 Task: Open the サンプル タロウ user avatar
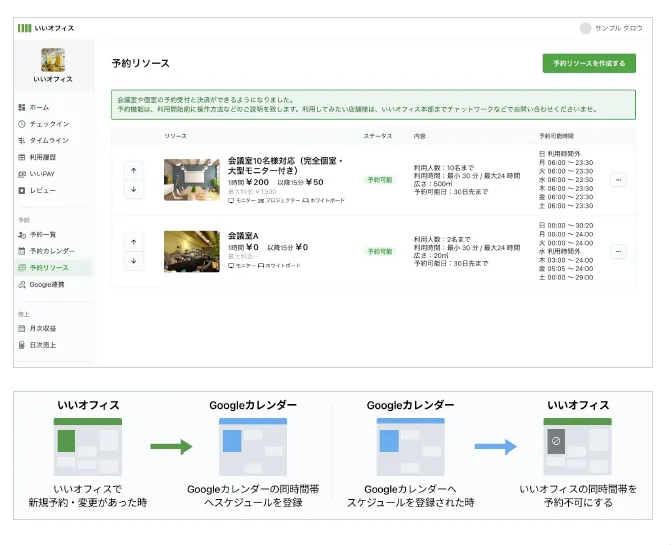[585, 28]
